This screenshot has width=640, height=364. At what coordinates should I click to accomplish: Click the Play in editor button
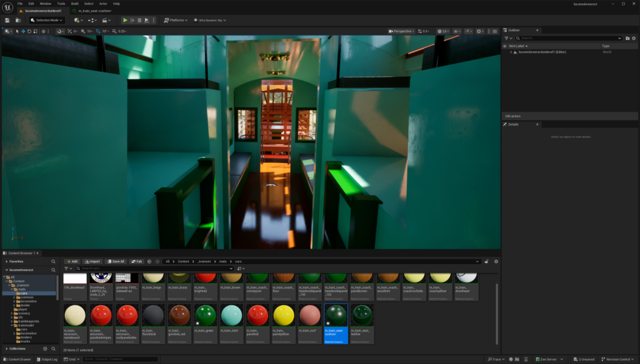point(125,20)
